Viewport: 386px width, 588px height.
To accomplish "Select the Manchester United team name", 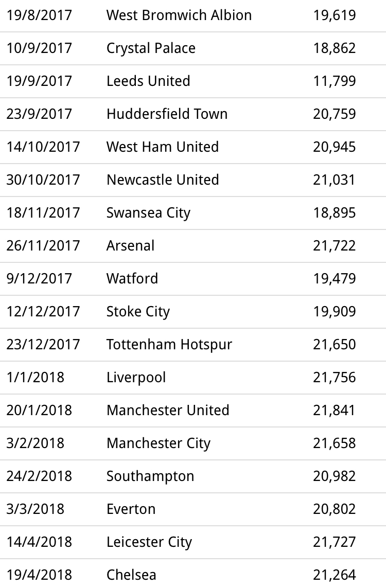I will tap(168, 410).
